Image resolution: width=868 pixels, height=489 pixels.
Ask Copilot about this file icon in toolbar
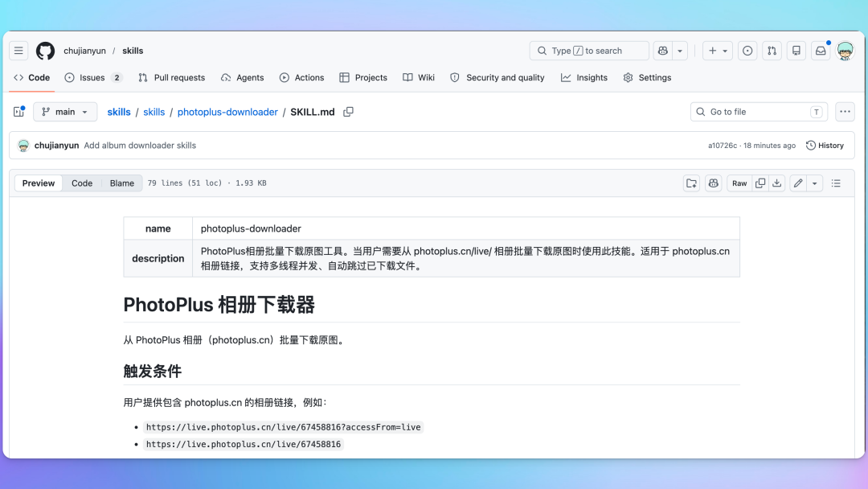714,183
